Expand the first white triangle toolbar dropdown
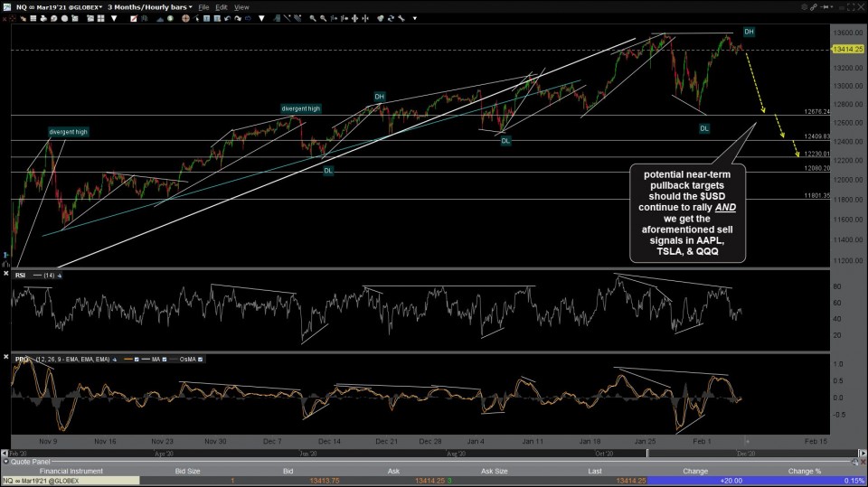The image size is (868, 487). coord(114,18)
